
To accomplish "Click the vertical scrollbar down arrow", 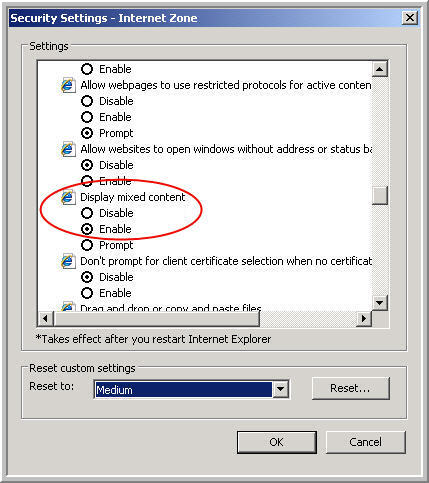I will point(380,303).
